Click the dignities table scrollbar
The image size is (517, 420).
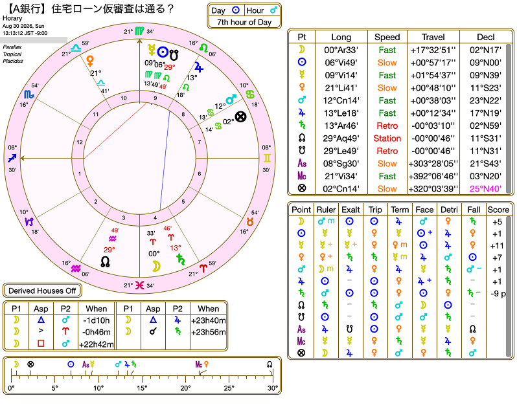point(509,286)
